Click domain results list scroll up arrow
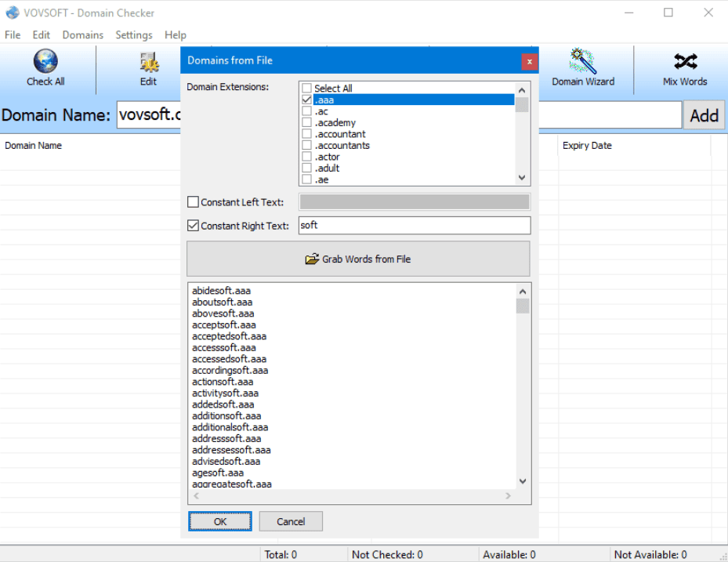Viewport: 728px width, 562px height. [x=523, y=292]
